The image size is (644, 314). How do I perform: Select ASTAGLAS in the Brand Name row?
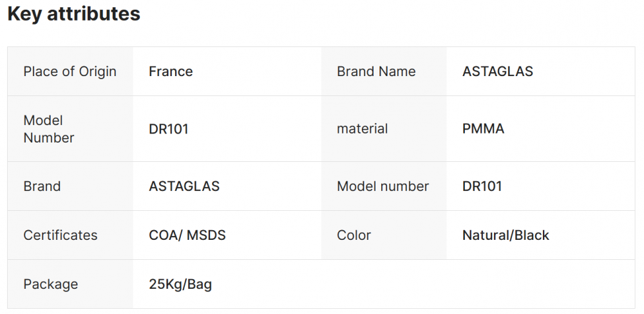click(x=497, y=72)
